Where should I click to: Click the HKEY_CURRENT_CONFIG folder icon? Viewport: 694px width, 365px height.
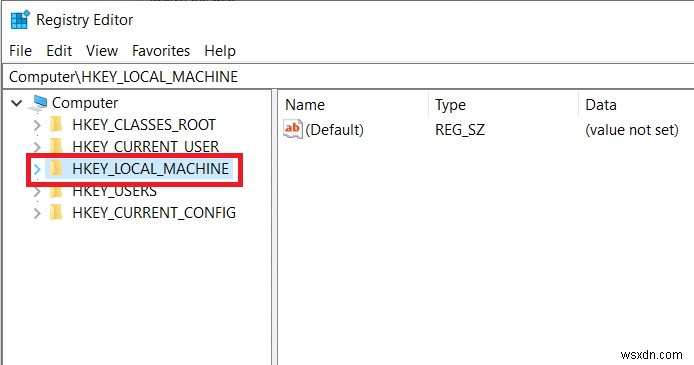[x=56, y=213]
